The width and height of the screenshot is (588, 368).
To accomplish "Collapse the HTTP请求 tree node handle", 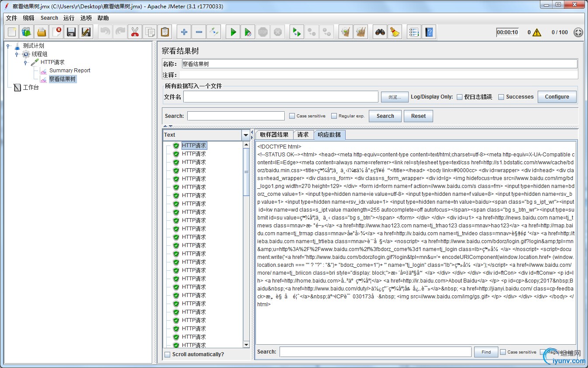I will point(26,62).
